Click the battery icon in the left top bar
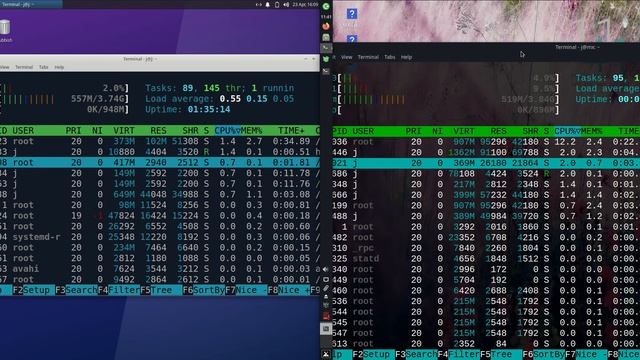This screenshot has height=360, width=640. pyautogui.click(x=277, y=4)
